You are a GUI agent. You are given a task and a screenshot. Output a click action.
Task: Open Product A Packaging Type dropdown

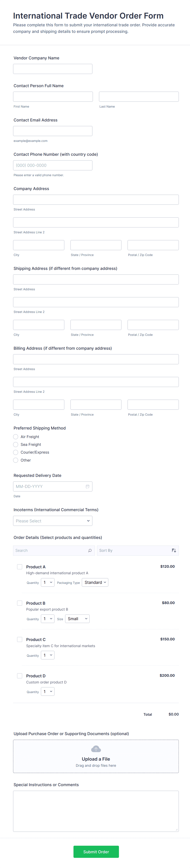pyautogui.click(x=95, y=583)
